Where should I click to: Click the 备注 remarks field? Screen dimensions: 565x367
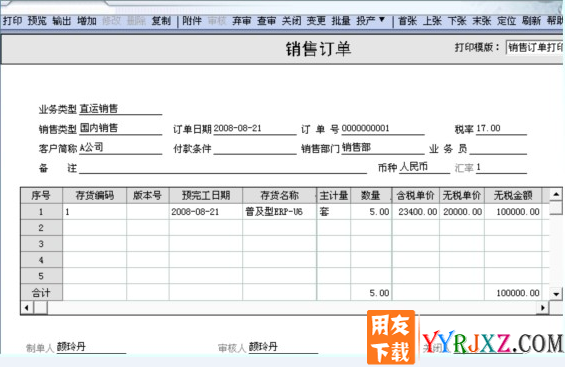click(x=223, y=167)
